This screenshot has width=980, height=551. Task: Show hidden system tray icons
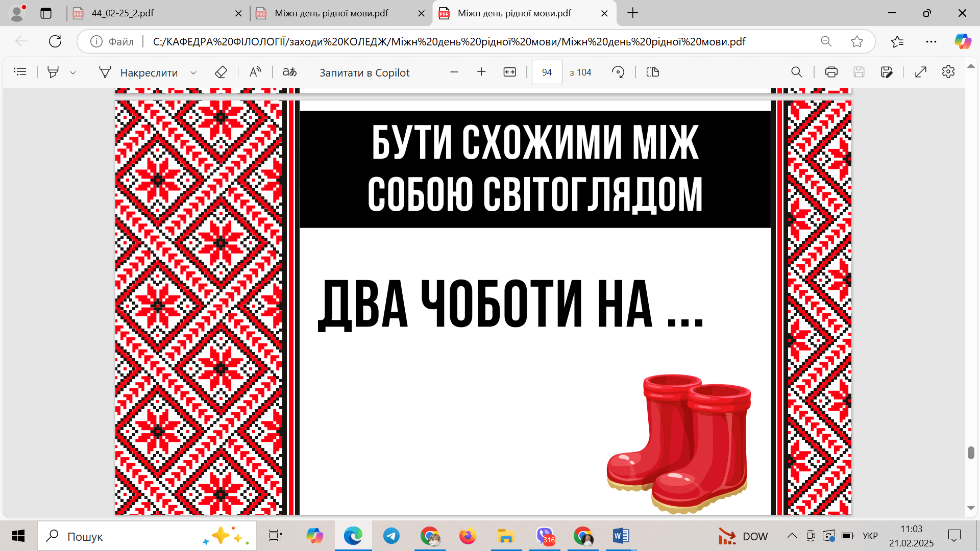pos(792,536)
